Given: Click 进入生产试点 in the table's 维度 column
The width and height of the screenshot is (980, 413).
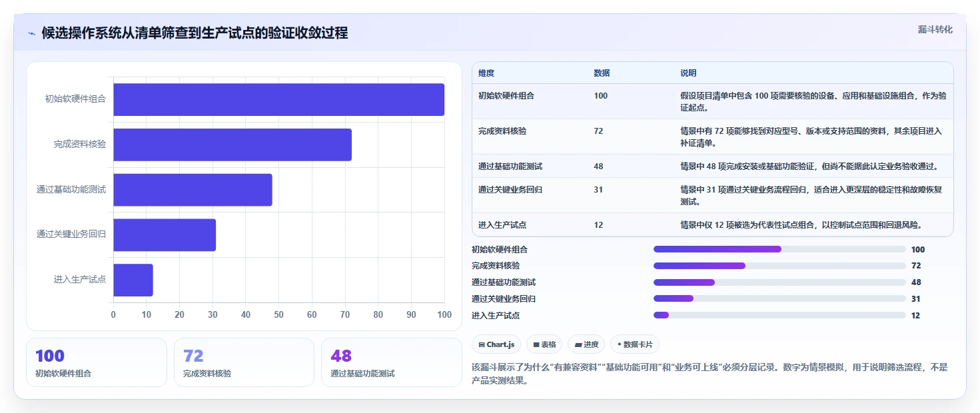Looking at the screenshot, I should click(x=502, y=225).
